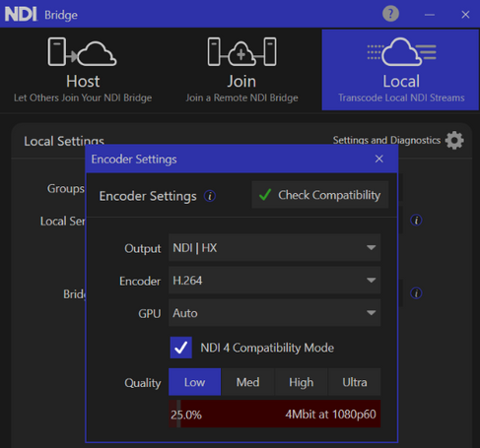Close the Encoder Settings dialog
This screenshot has height=448, width=480.
(x=379, y=159)
